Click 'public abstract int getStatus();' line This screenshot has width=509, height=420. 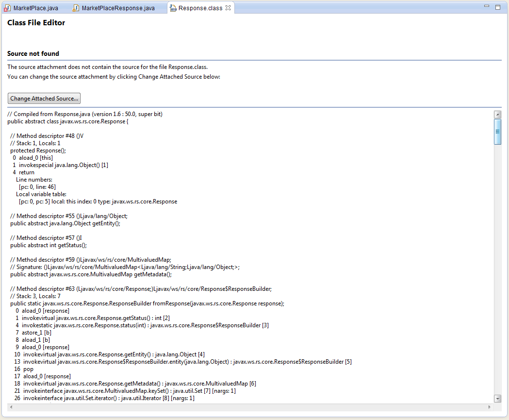pos(49,245)
